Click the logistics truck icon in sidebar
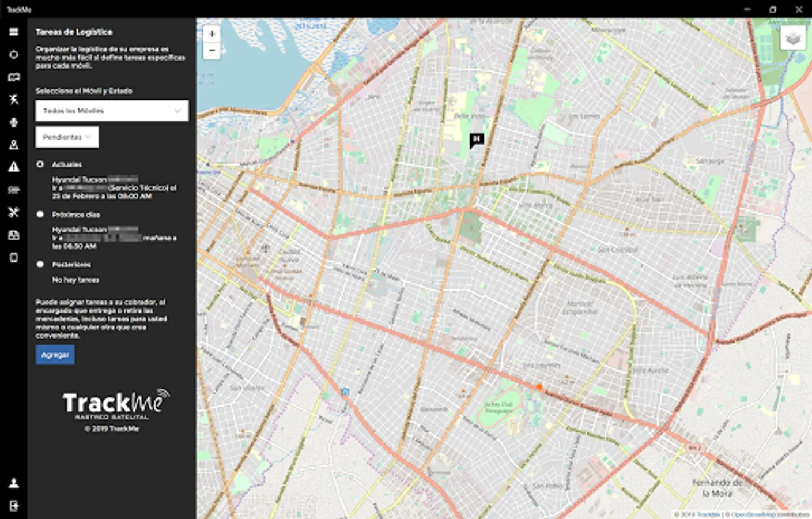Viewport: 812px width, 519px height. 14,190
